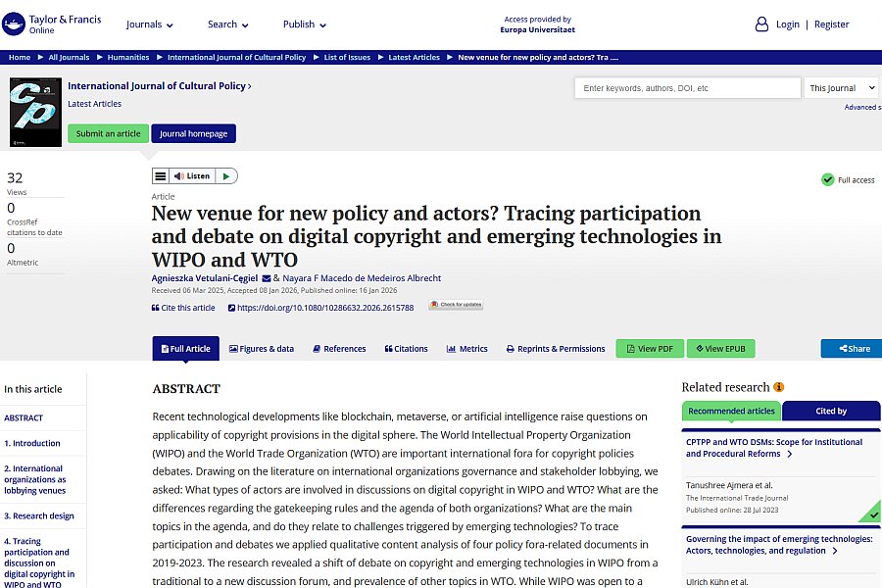Click the View PDF button
The height and width of the screenshot is (588, 882).
click(650, 349)
